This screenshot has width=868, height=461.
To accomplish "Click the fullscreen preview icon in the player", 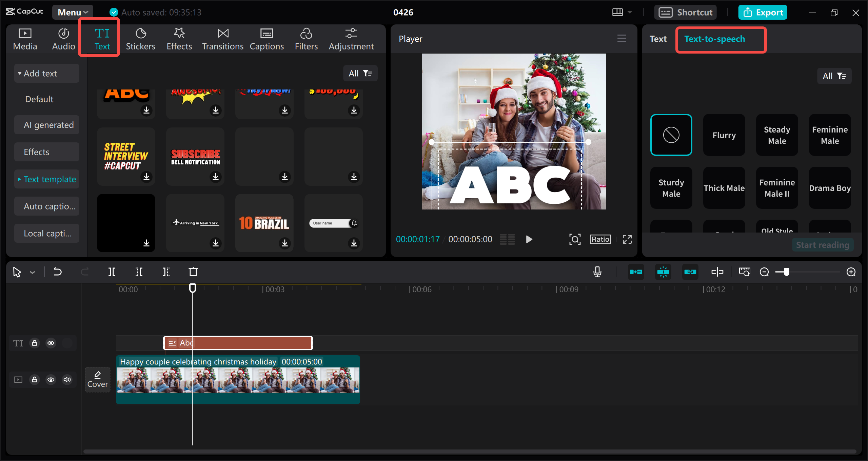I will [627, 239].
